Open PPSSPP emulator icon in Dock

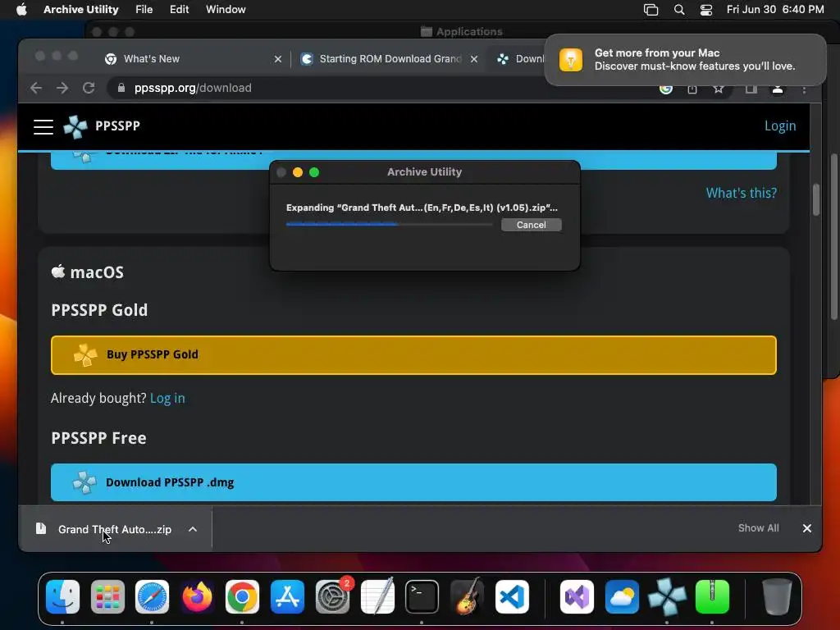[x=667, y=596]
